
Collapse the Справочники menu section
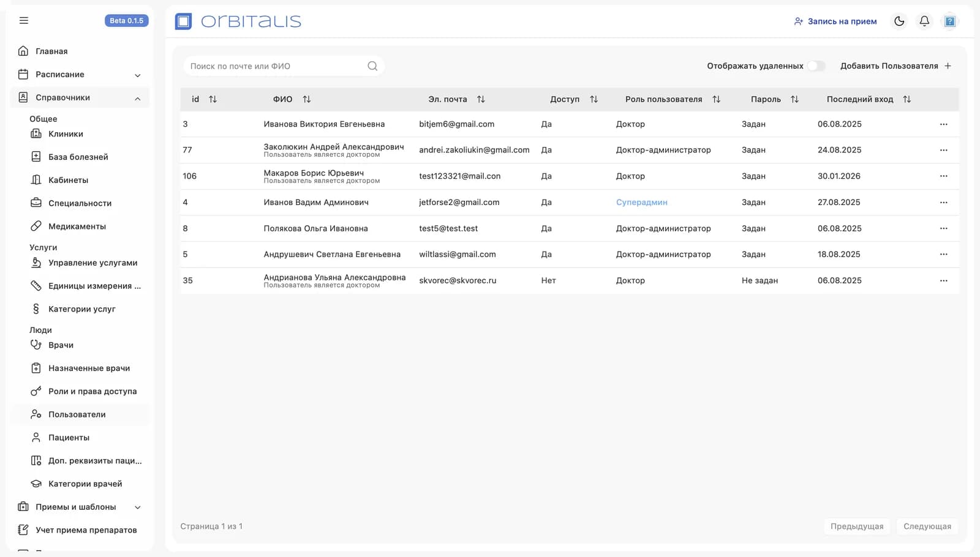tap(80, 98)
